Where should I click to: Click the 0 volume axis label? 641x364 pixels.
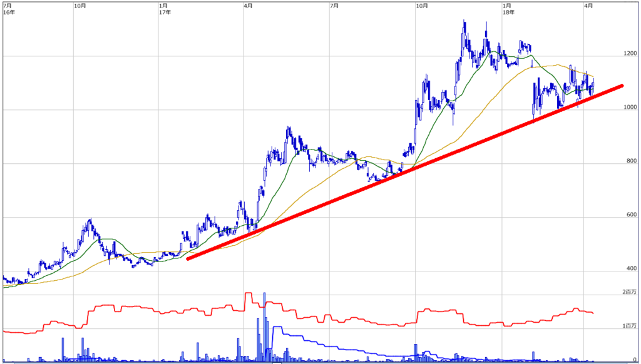[635, 359]
